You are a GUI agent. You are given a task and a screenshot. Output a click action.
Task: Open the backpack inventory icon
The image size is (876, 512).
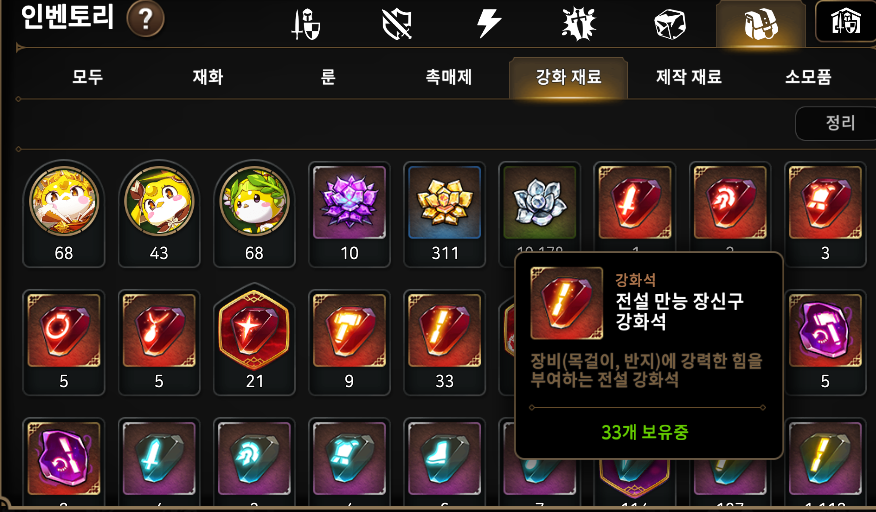coord(760,23)
